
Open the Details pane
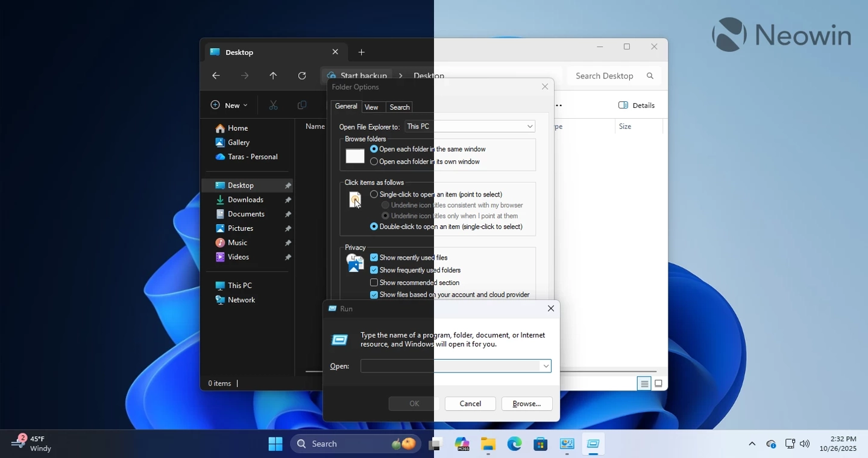click(x=637, y=105)
